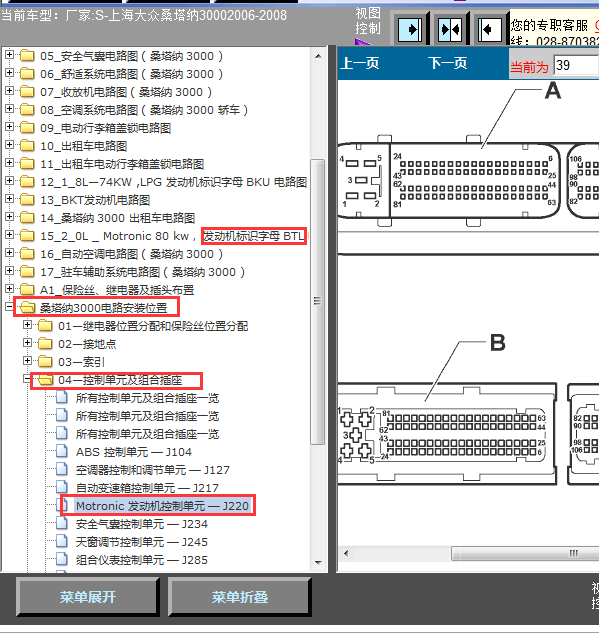Click the folder icon of 07_收放机电路图
599x633 pixels.
tap(27, 91)
